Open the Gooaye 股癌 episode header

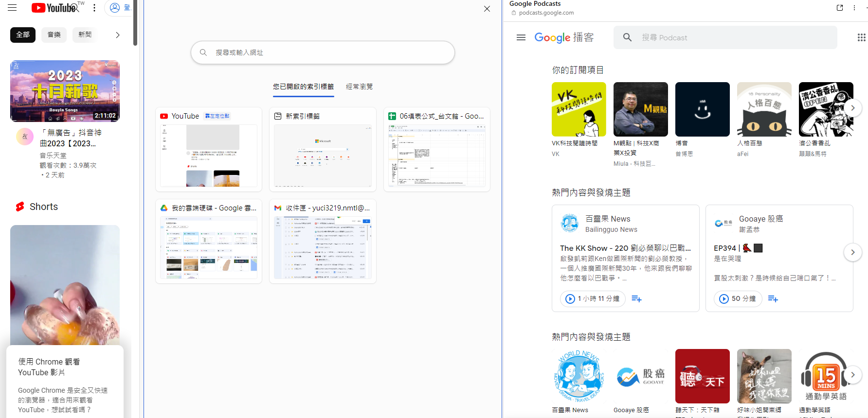tap(779, 224)
